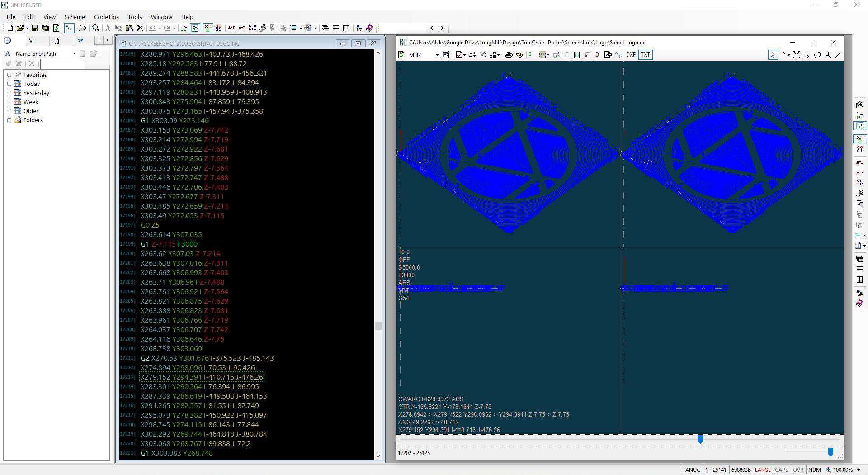Toggle the TXT button in the backplot toolbar

[645, 55]
